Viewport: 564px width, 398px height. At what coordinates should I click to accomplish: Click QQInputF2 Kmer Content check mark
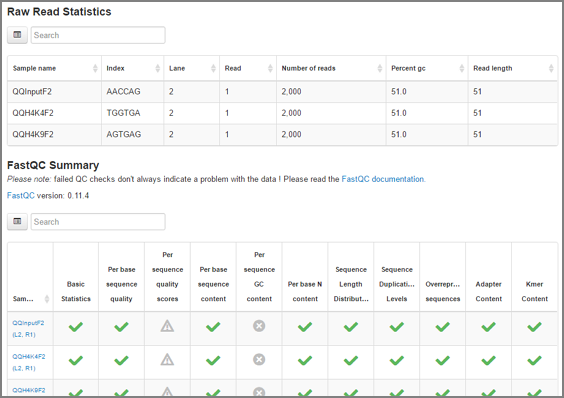tap(535, 327)
